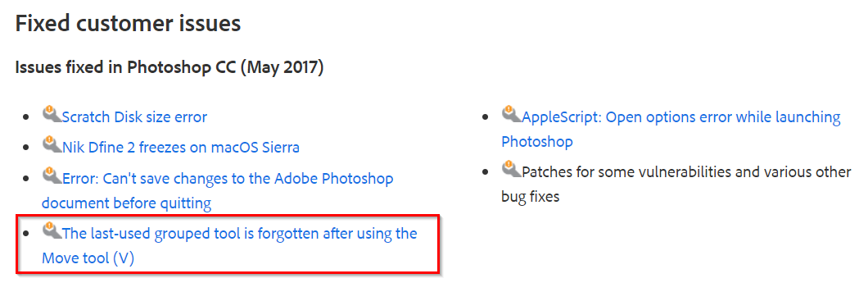Click the fixed-issue icon next to Error: Can't save changes
This screenshot has height=301, width=868.
pos(52,176)
